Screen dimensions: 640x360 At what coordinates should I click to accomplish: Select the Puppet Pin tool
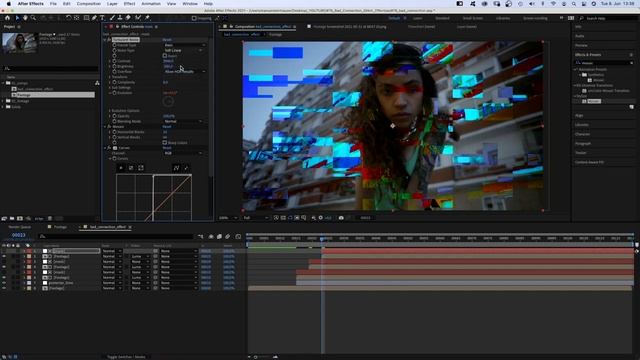point(147,18)
